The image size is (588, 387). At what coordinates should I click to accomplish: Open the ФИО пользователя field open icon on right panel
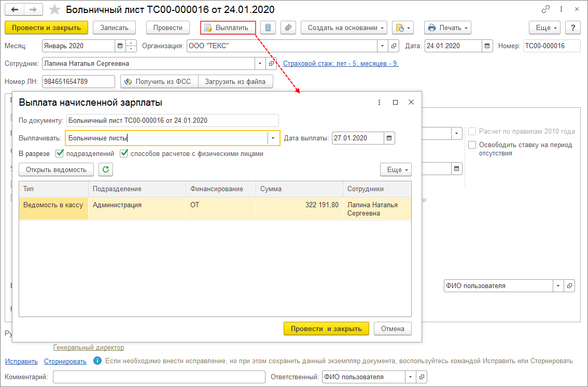[569, 285]
